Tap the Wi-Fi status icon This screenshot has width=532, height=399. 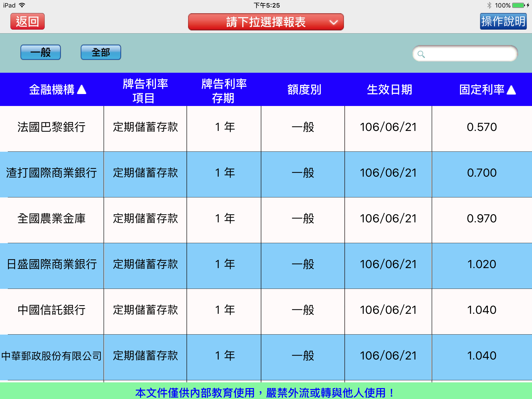22,5
